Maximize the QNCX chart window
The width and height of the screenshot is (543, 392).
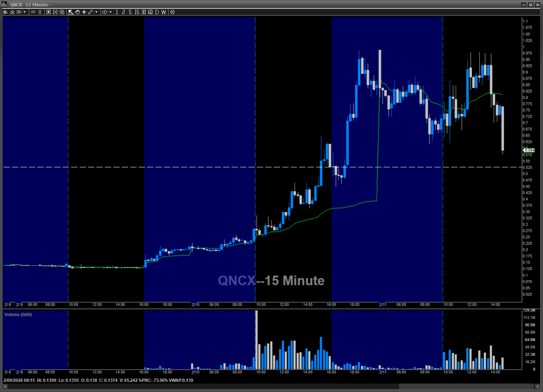531,4
